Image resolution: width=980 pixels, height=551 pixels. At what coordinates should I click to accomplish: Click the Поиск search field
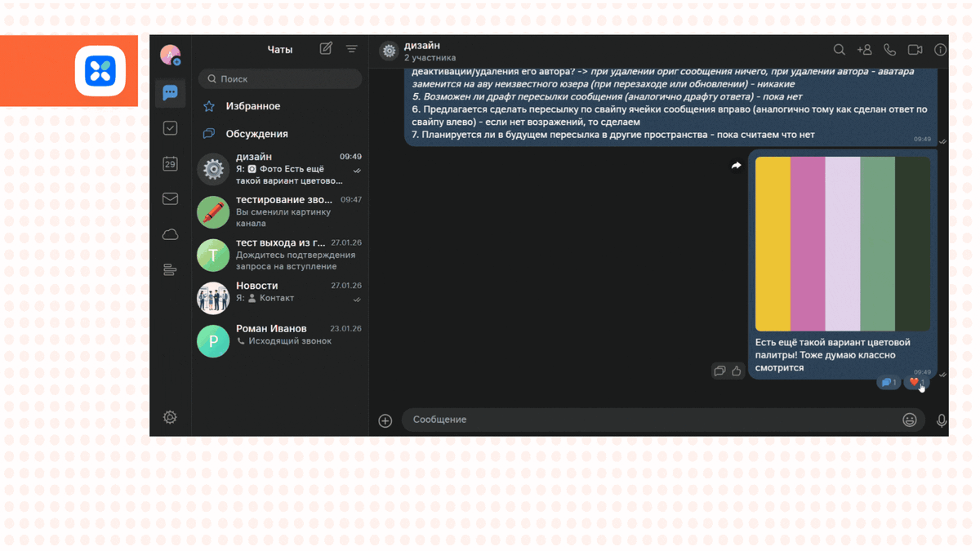[280, 79]
